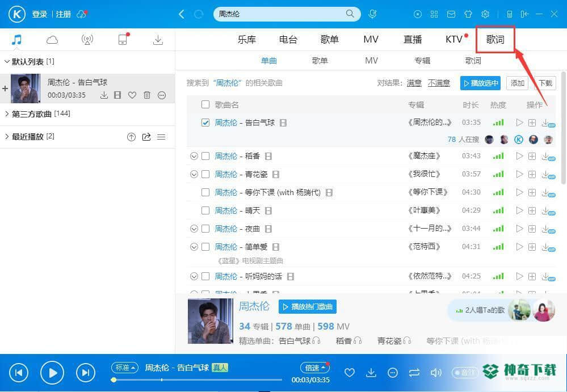
Task: Open the radio broadcast tab in sidebar
Action: click(87, 40)
